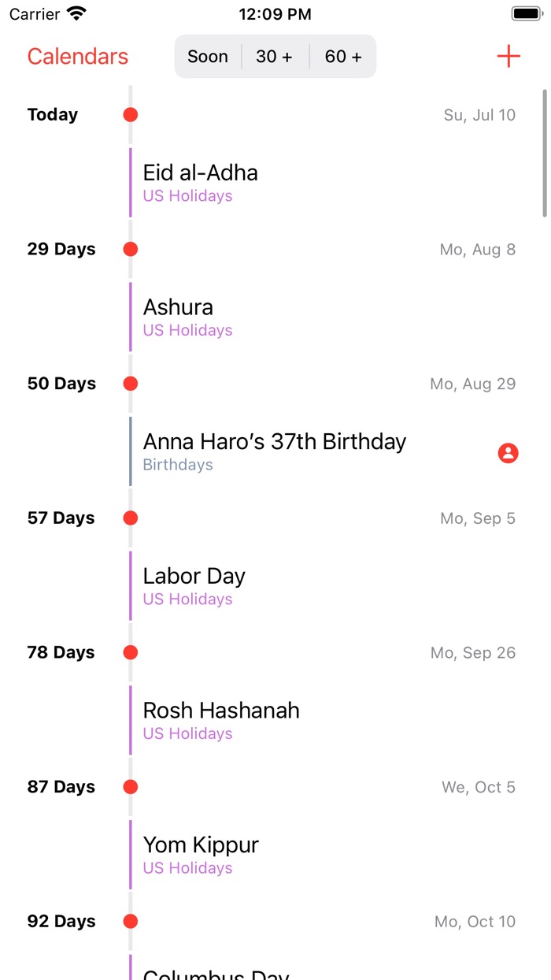
Task: Tap the red dot beside 92 Days
Action: (129, 921)
